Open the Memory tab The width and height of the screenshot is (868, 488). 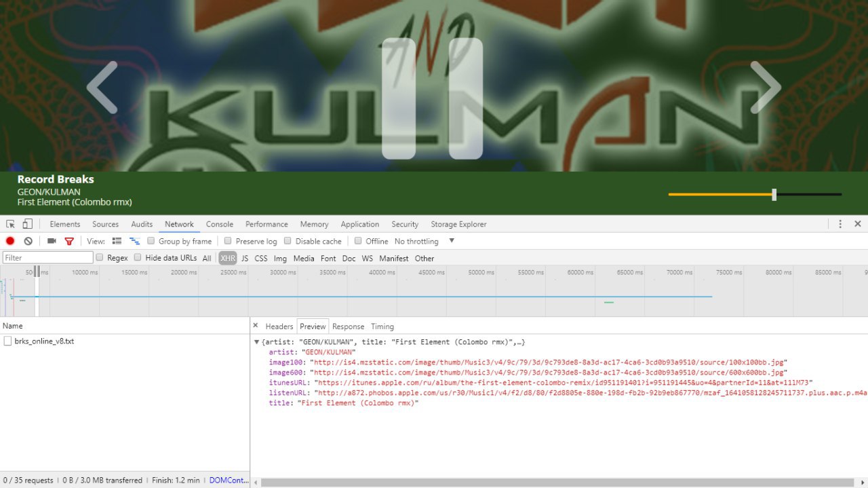[314, 224]
